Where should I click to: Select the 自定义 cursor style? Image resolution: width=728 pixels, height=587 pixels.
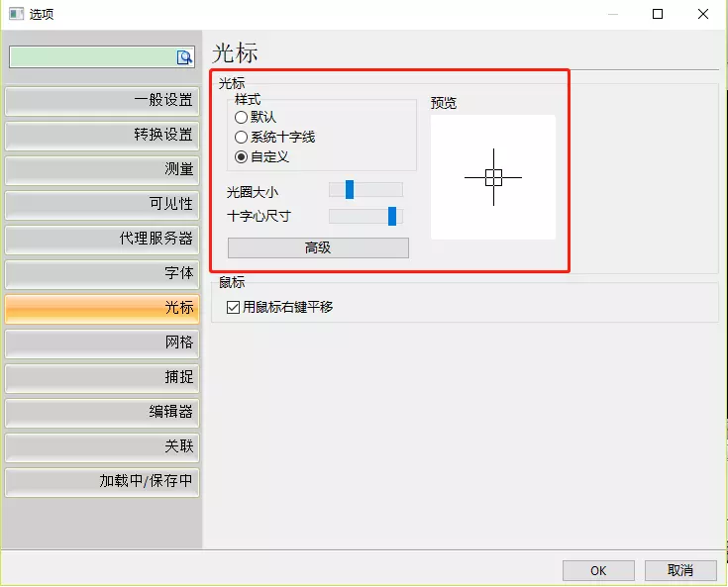241,156
